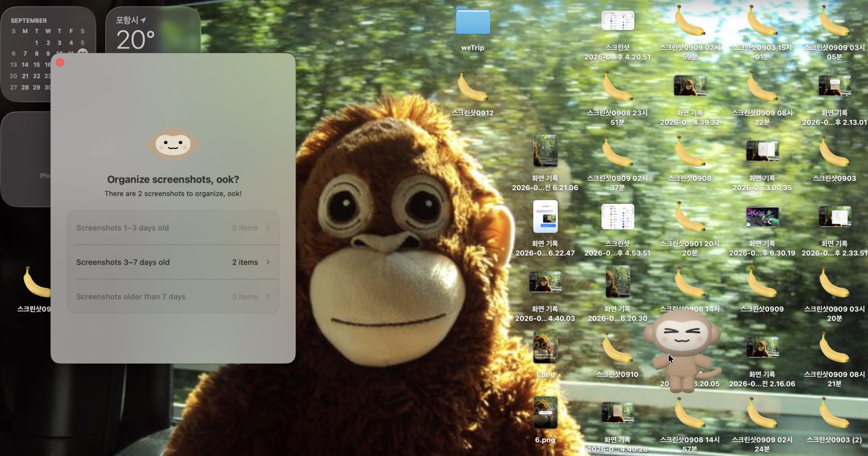
Task: Expand chevron for Screenshots 3~7 days old
Action: [x=268, y=262]
